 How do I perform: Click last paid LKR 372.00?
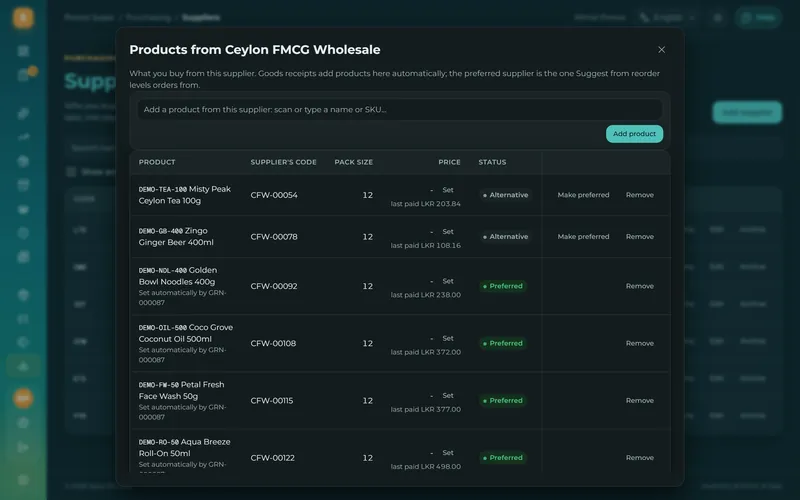[426, 352]
